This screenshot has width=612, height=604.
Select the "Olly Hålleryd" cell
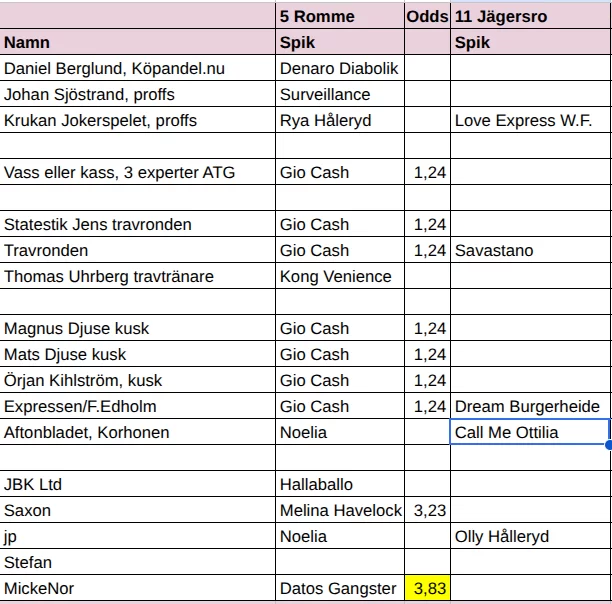[530, 537]
